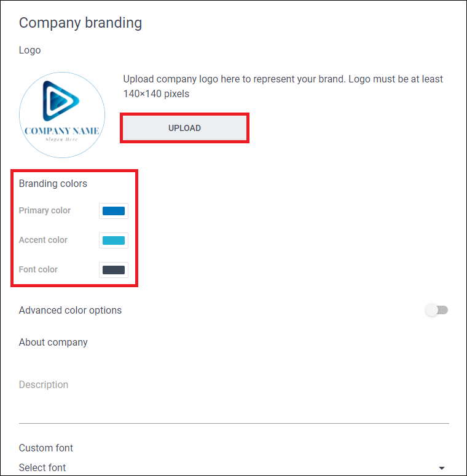Screen dimensions: 467x476
Task: Click the Accent color label
Action: [43, 240]
